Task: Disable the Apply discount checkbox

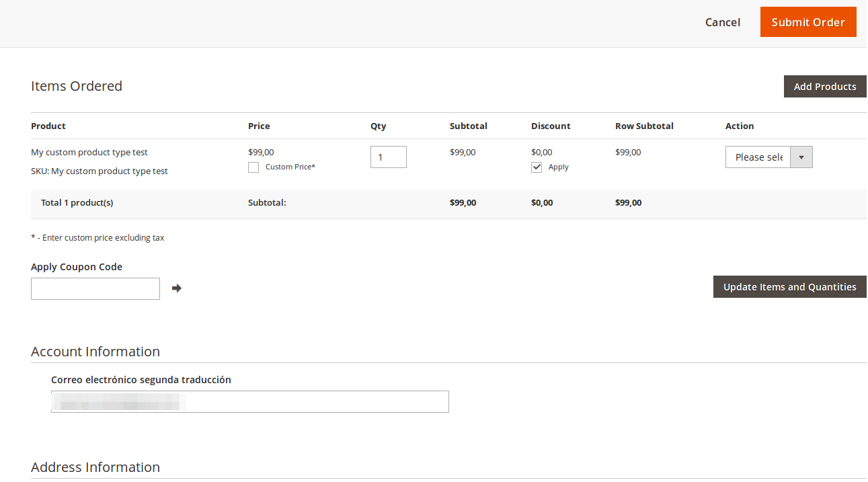Action: click(x=537, y=167)
